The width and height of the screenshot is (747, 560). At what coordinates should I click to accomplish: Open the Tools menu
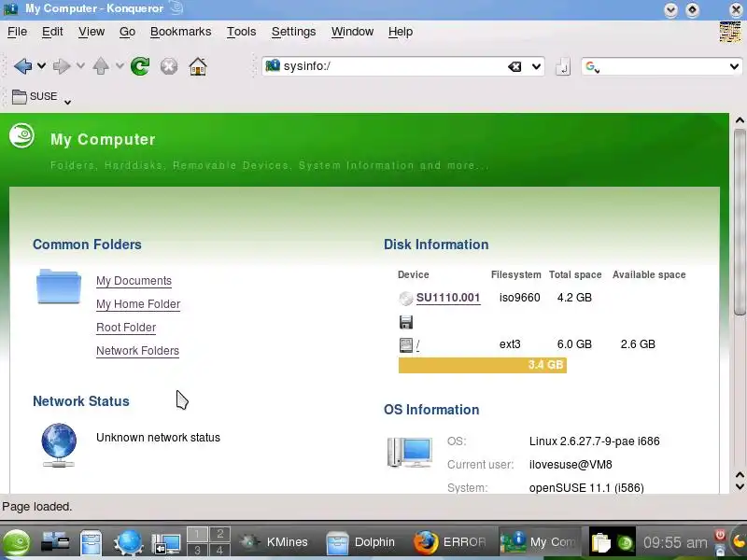pyautogui.click(x=241, y=32)
